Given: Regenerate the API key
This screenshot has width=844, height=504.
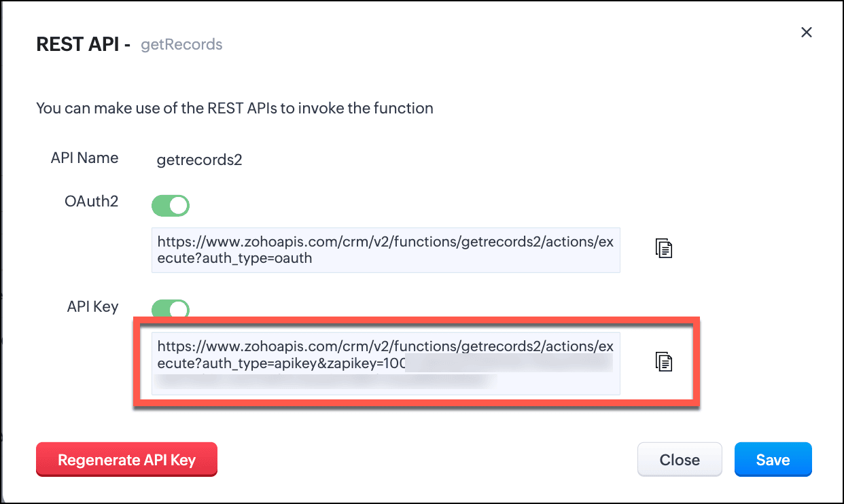Looking at the screenshot, I should tap(126, 460).
